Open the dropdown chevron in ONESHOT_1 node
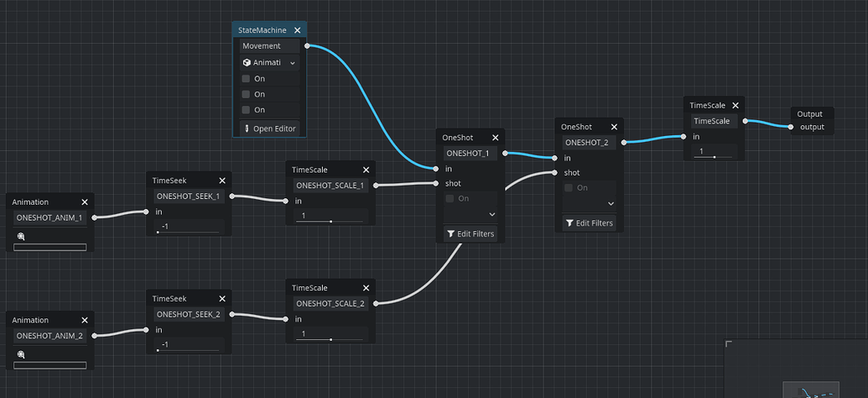Image resolution: width=868 pixels, height=398 pixels. pyautogui.click(x=492, y=214)
